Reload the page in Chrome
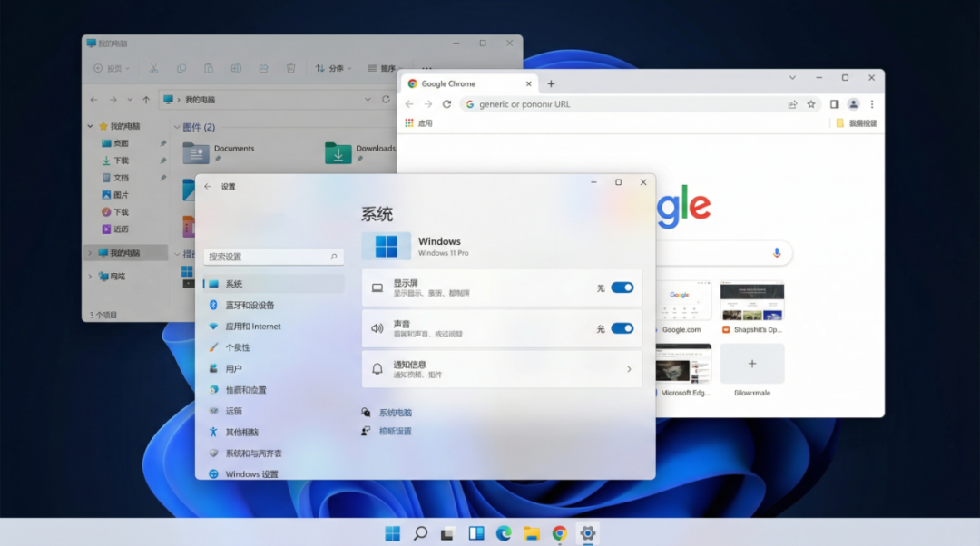This screenshot has width=980, height=546. [446, 104]
